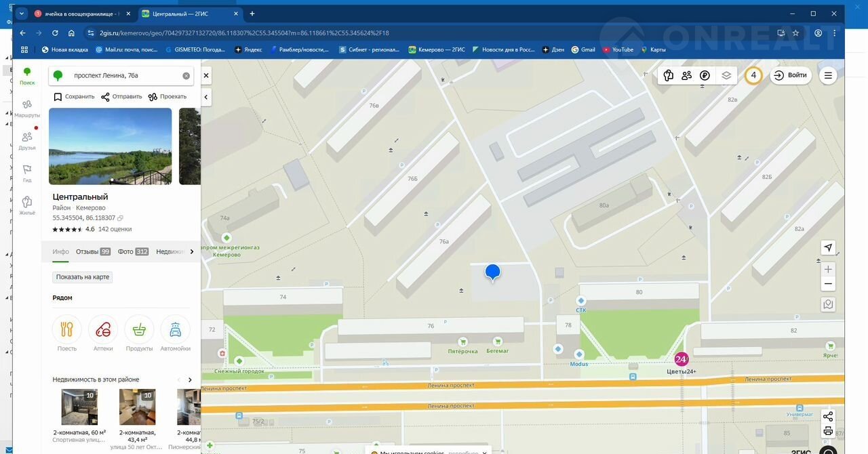Switch to the Отзывы reviews tab

pyautogui.click(x=92, y=251)
